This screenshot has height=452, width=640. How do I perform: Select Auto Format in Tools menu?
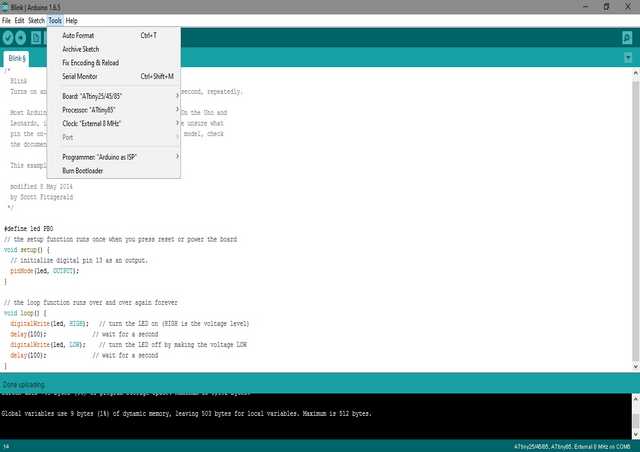tap(113, 36)
